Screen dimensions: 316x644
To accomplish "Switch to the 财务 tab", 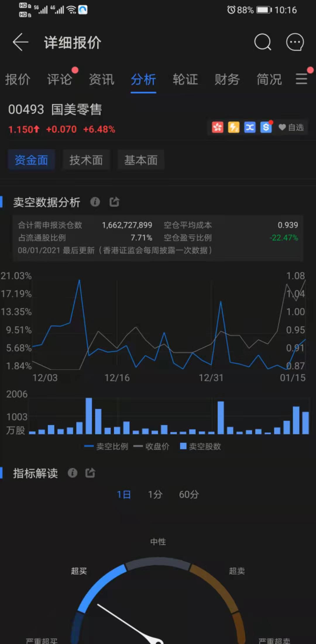I will (x=227, y=79).
